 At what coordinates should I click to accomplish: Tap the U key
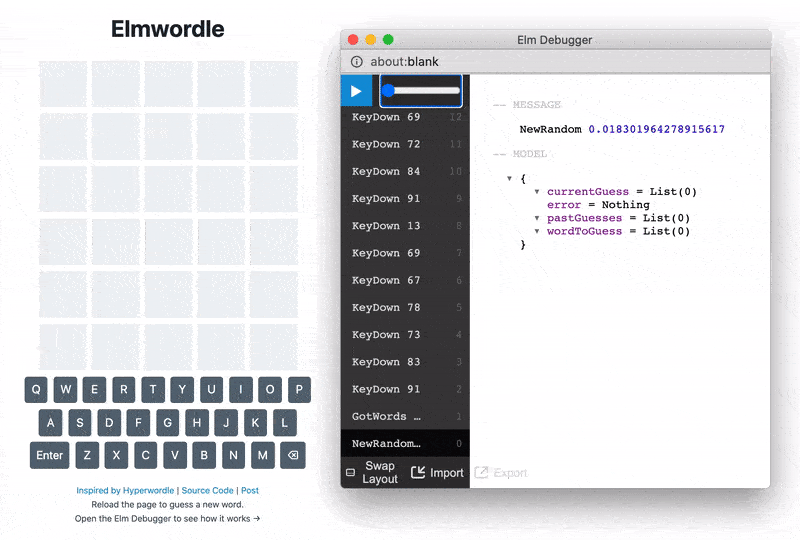(211, 390)
